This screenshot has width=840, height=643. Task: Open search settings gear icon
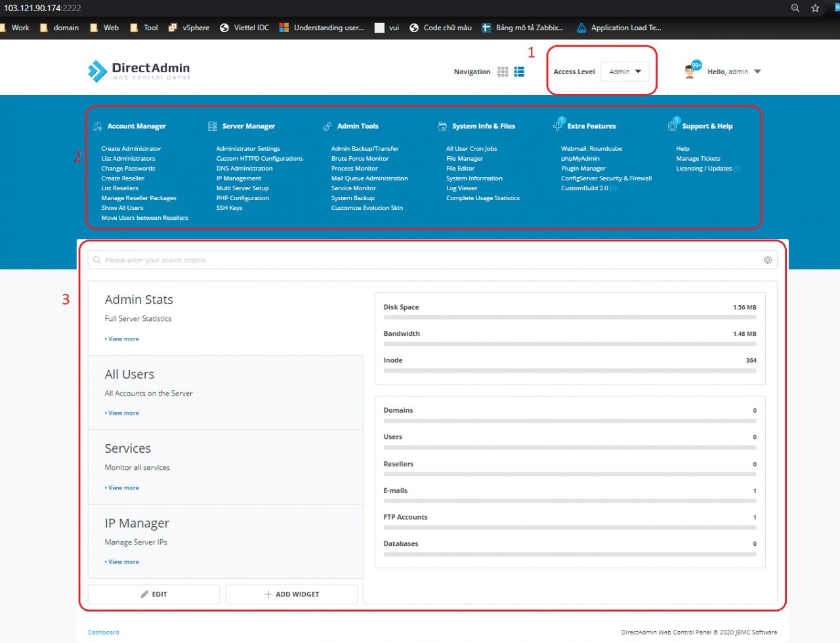(768, 260)
